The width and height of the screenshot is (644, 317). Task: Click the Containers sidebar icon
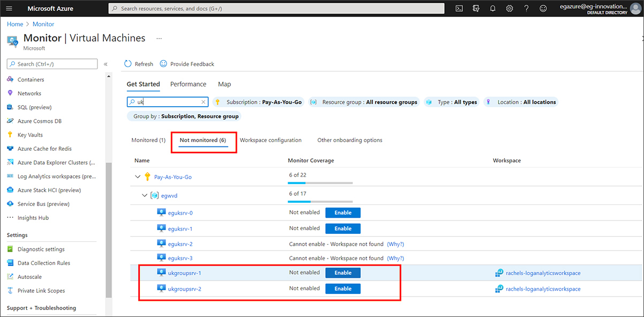click(x=10, y=79)
